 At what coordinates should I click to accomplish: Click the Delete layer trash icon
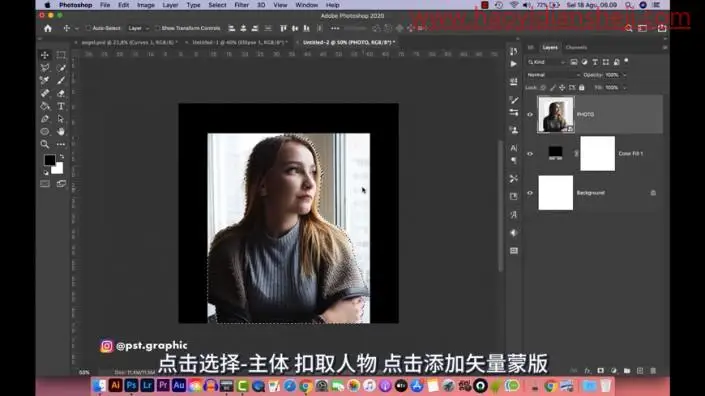point(653,371)
